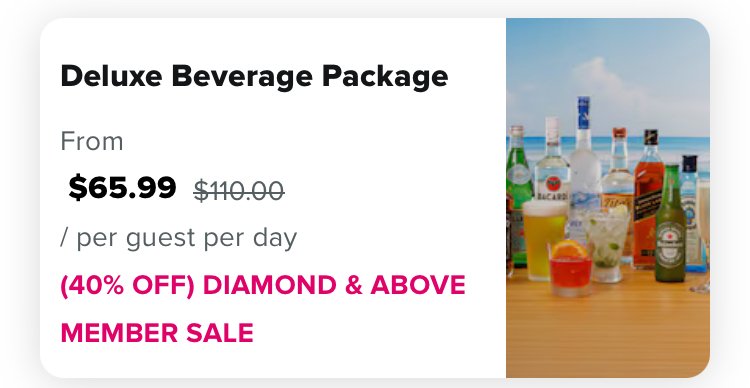The image size is (750, 388).
Task: Click the tall Grey Goose vodka bottle
Action: [585, 158]
